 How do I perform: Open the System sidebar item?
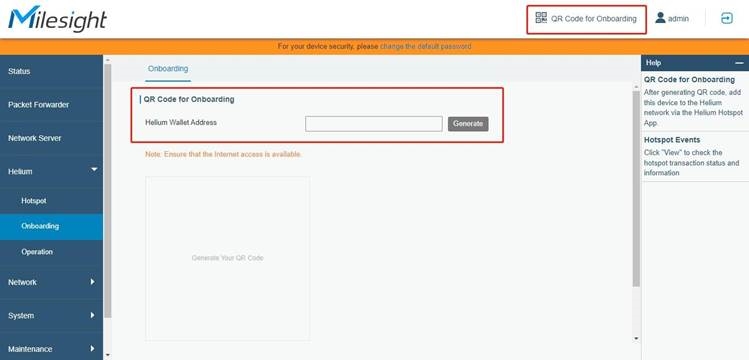pyautogui.click(x=51, y=316)
